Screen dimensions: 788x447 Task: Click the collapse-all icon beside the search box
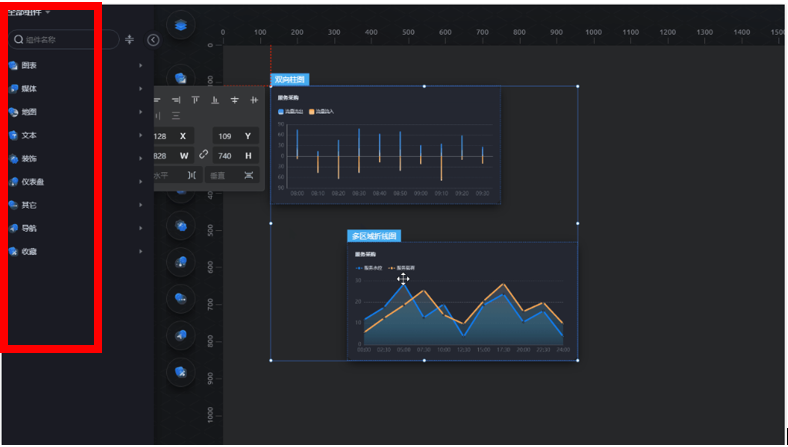[130, 40]
